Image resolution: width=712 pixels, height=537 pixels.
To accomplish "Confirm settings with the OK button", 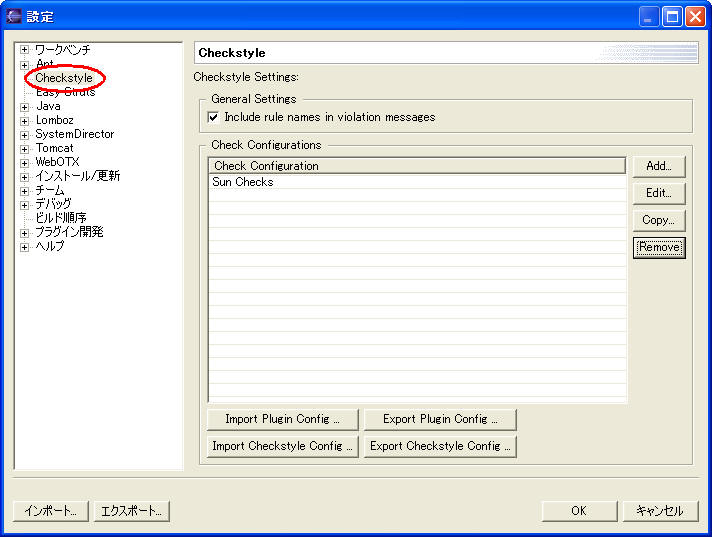I will pos(579,511).
